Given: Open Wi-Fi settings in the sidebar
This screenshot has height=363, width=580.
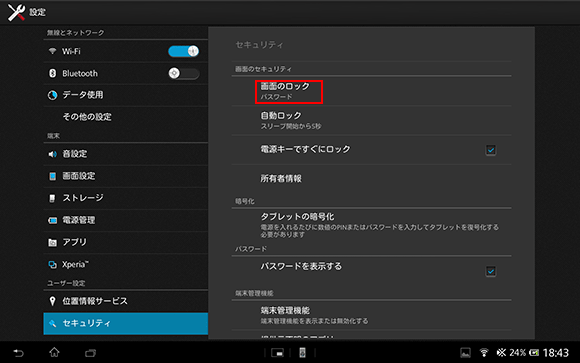Looking at the screenshot, I should click(126, 51).
